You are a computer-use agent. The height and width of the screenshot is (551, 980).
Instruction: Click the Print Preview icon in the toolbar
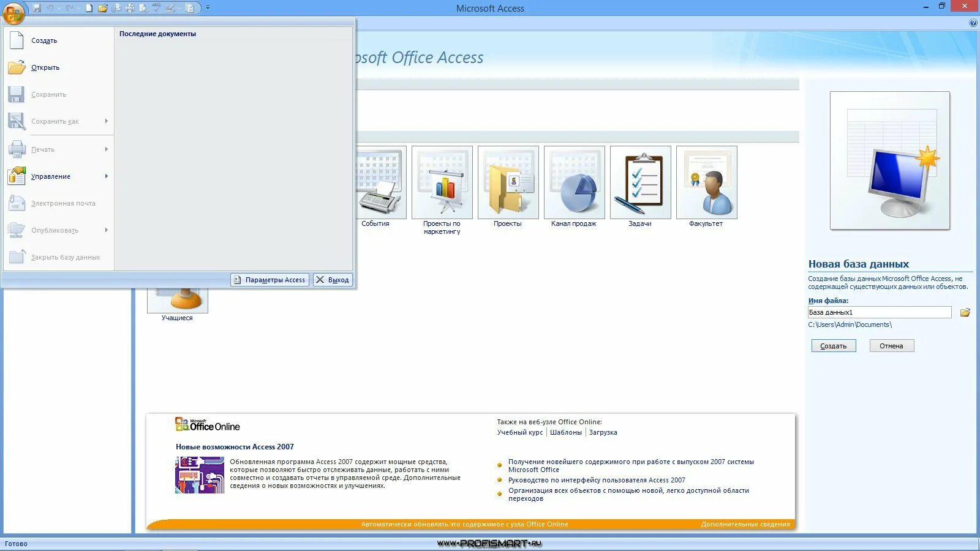143,8
